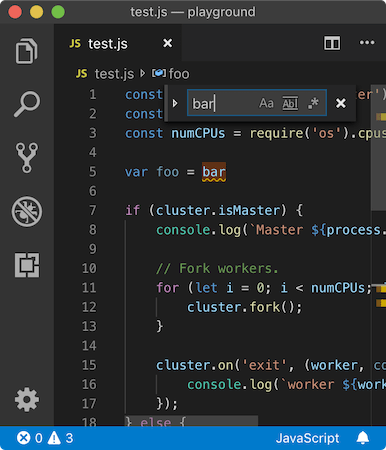This screenshot has width=386, height=450.
Task: Show errors and warnings in status bar
Action: 45,438
